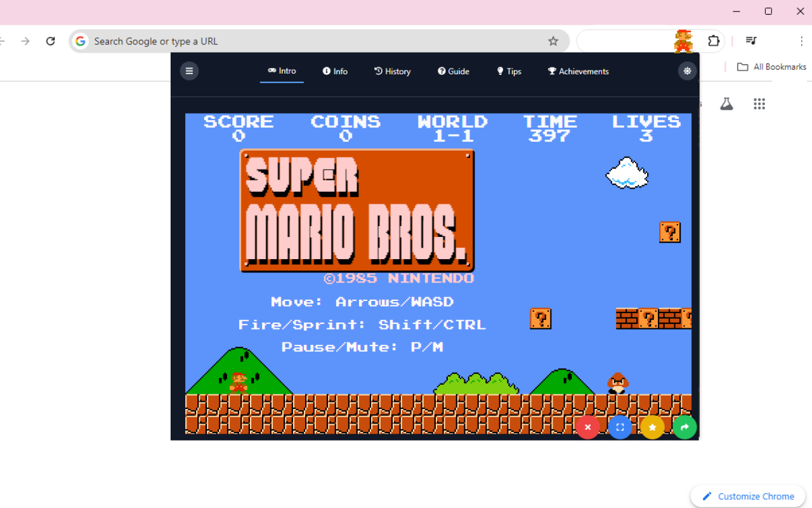Image resolution: width=812 pixels, height=508 pixels.
Task: Open the hamburger menu in the game popup
Action: click(x=189, y=71)
